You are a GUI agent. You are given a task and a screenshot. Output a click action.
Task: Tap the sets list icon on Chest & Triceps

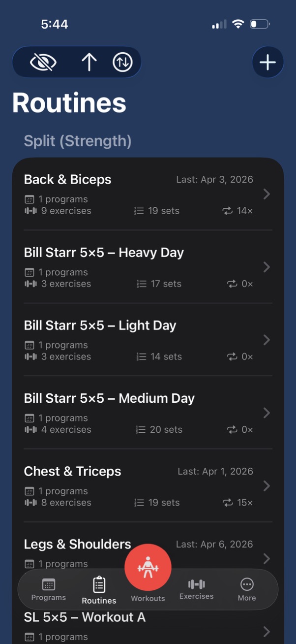[x=139, y=503]
